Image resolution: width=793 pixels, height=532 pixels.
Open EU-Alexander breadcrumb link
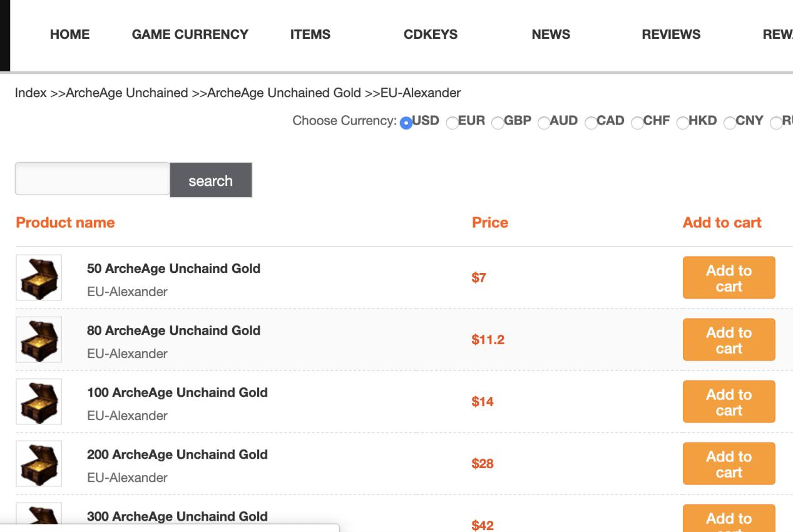[421, 93]
